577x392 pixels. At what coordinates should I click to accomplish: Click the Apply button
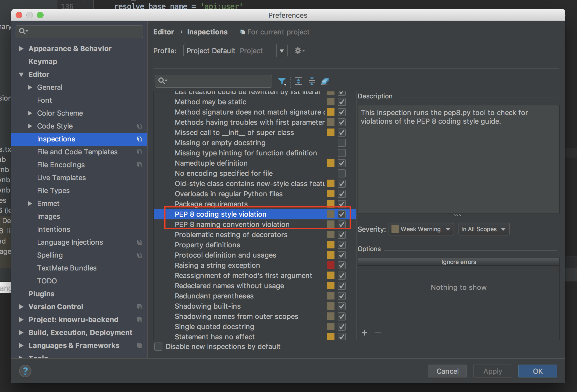(x=493, y=371)
